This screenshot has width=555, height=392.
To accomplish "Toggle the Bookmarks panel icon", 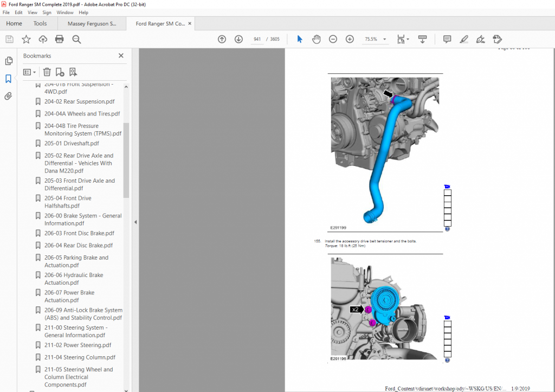I will 9,79.
